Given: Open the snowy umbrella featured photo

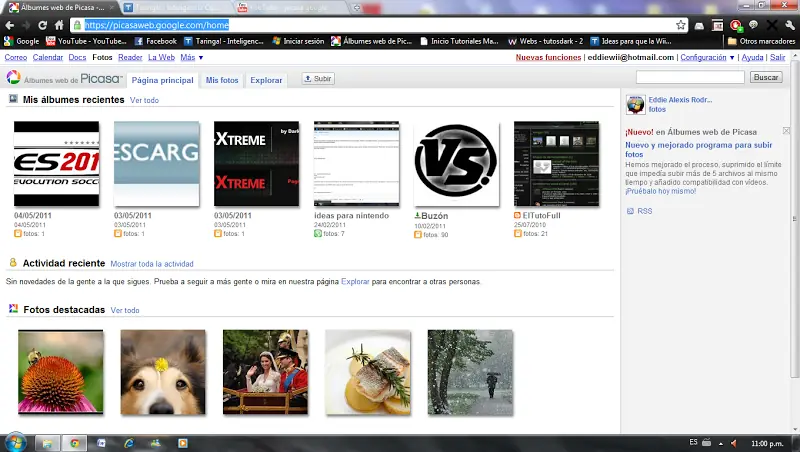Looking at the screenshot, I should tap(470, 372).
